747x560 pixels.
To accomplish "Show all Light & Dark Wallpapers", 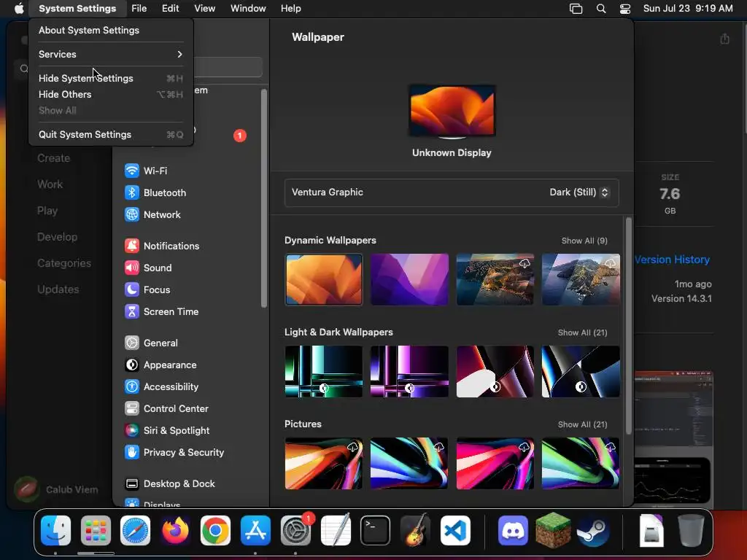I will [x=582, y=332].
